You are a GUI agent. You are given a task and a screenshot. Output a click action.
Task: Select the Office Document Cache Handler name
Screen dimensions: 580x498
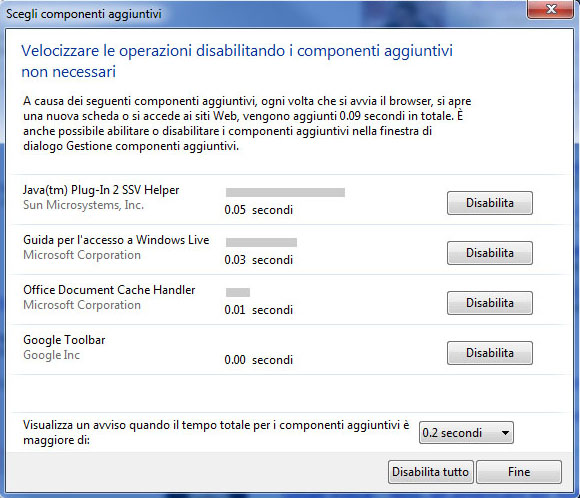[x=109, y=290]
